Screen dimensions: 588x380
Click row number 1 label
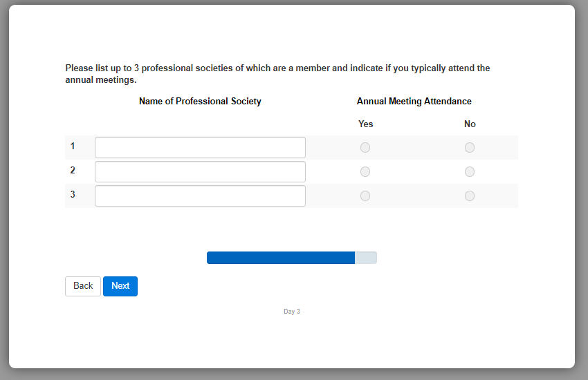click(x=73, y=146)
